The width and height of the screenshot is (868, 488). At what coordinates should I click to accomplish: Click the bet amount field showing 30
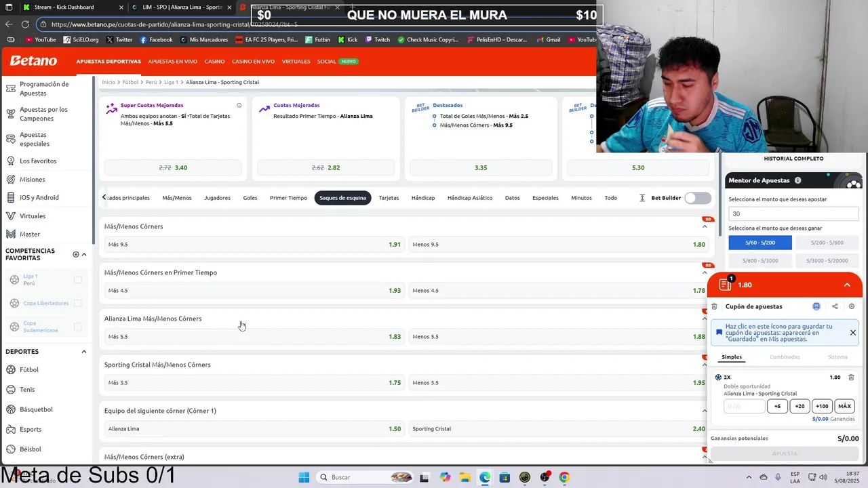[793, 213]
